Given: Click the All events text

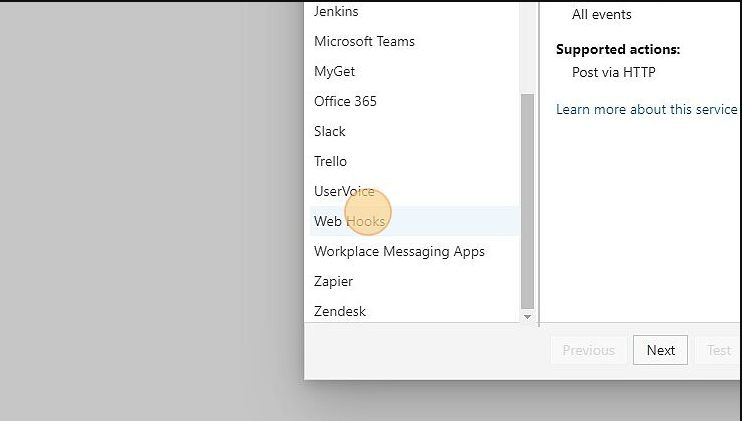Looking at the screenshot, I should click(x=601, y=15).
